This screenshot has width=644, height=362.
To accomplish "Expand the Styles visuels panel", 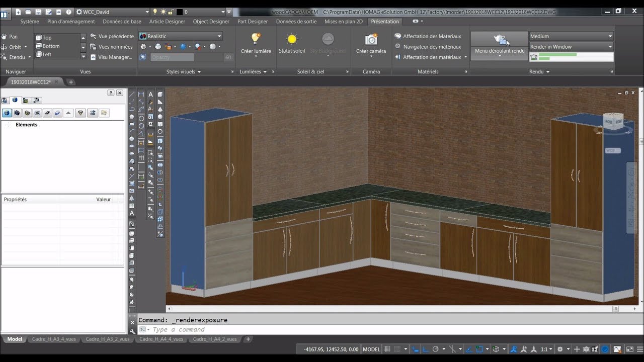I will point(184,72).
